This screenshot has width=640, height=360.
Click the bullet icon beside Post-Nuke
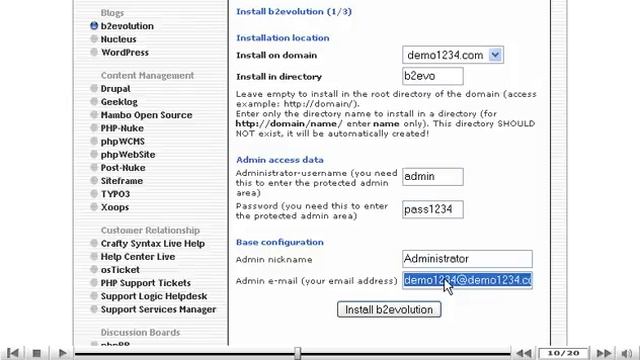(94, 167)
